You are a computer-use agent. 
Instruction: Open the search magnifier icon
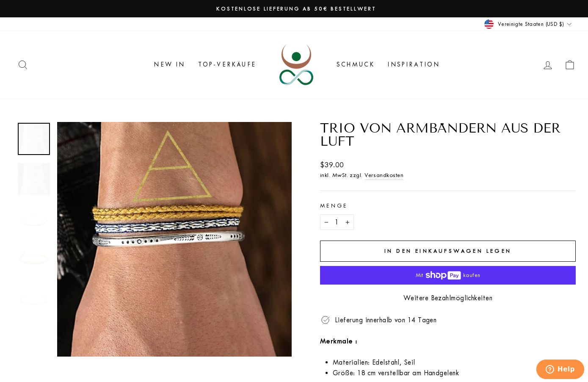(x=23, y=65)
